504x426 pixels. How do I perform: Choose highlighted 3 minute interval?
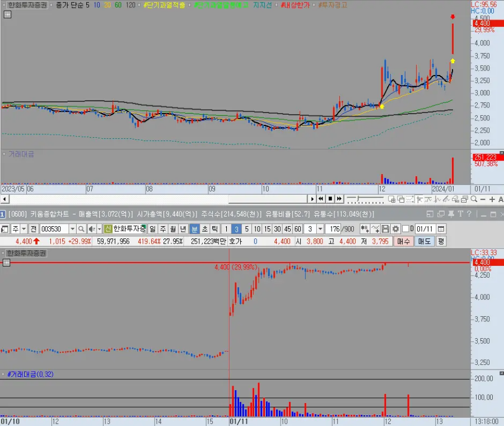pyautogui.click(x=236, y=229)
